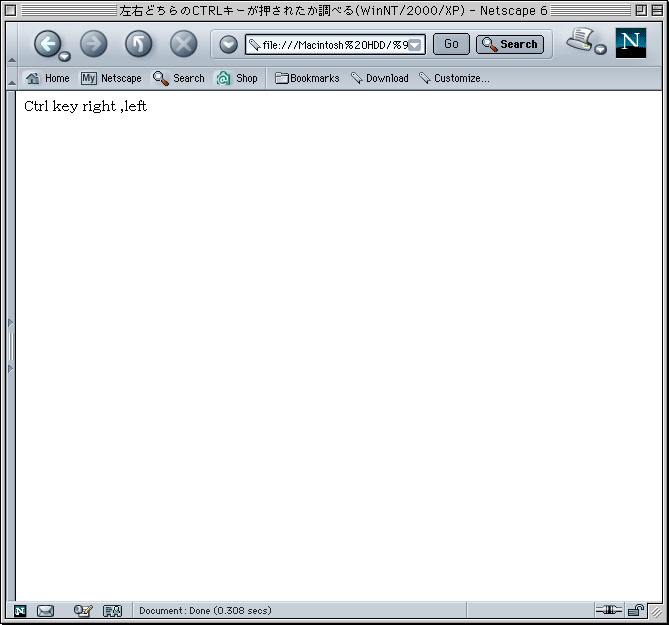
Task: Toggle the online/offline connection icon
Action: pyautogui.click(x=609, y=610)
